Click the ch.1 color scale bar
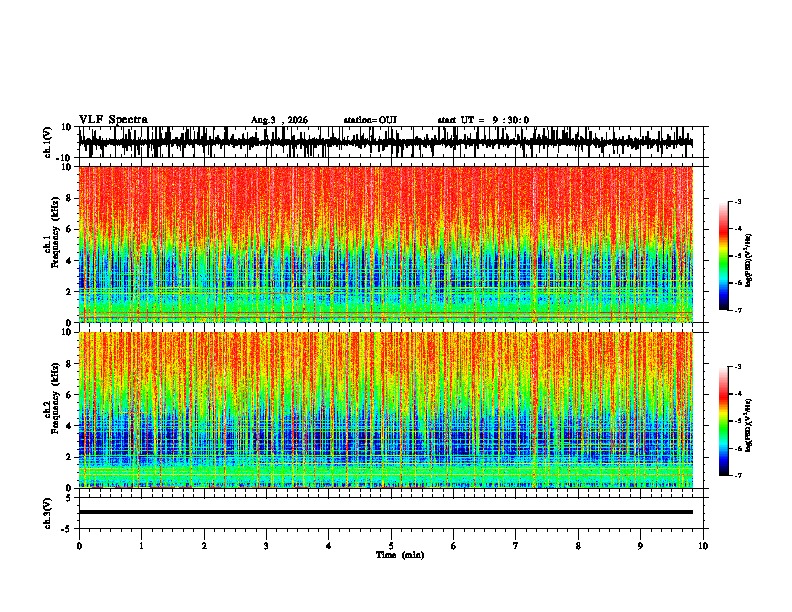Screen dimensions: 792x612 [x=723, y=256]
